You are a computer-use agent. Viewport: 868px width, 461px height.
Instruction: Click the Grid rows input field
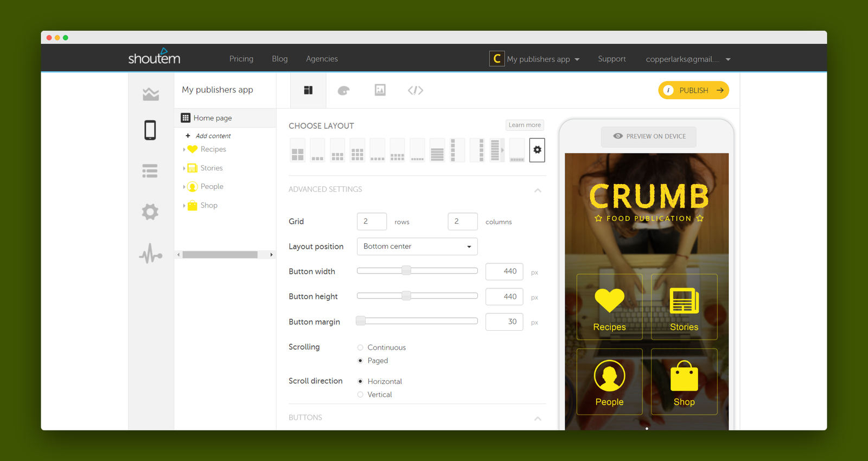(x=372, y=222)
